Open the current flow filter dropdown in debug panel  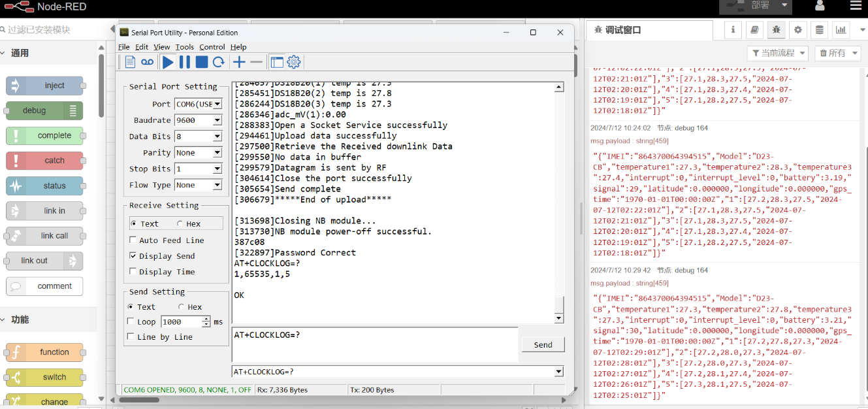point(777,53)
